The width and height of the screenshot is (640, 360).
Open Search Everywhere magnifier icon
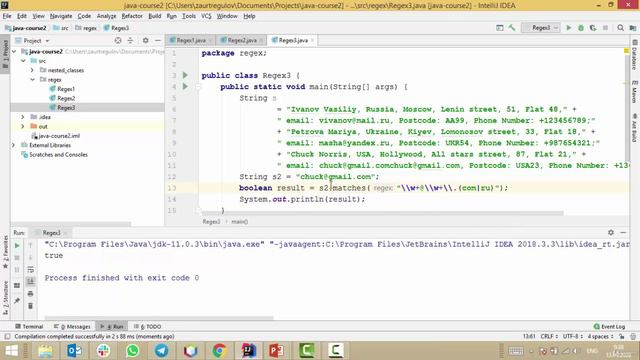point(620,28)
